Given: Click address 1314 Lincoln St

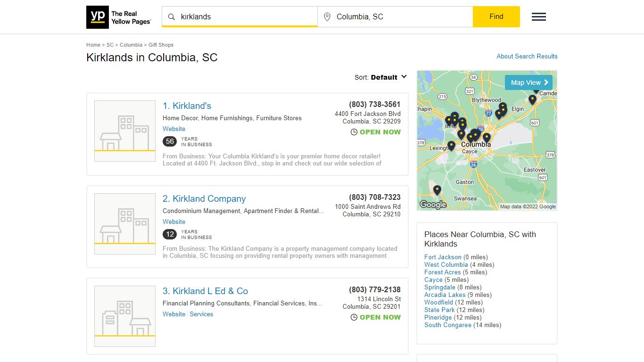Looking at the screenshot, I should pyautogui.click(x=379, y=299).
